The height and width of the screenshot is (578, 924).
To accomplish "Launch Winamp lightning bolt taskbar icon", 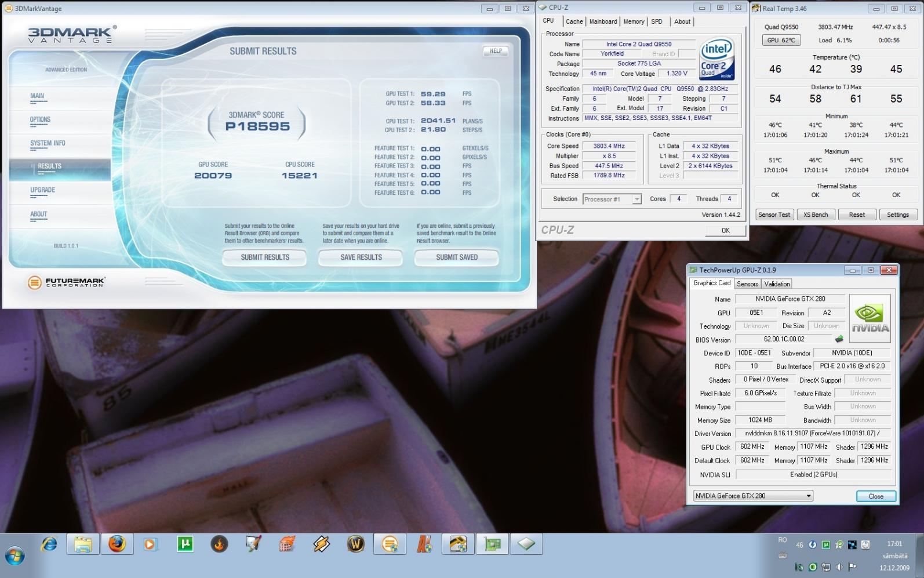I will pos(322,544).
